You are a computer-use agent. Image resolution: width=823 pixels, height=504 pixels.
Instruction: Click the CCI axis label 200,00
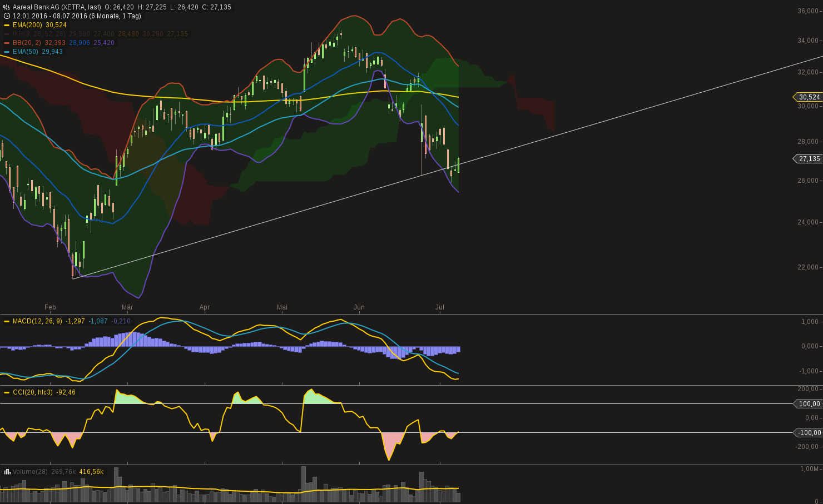[x=808, y=389]
